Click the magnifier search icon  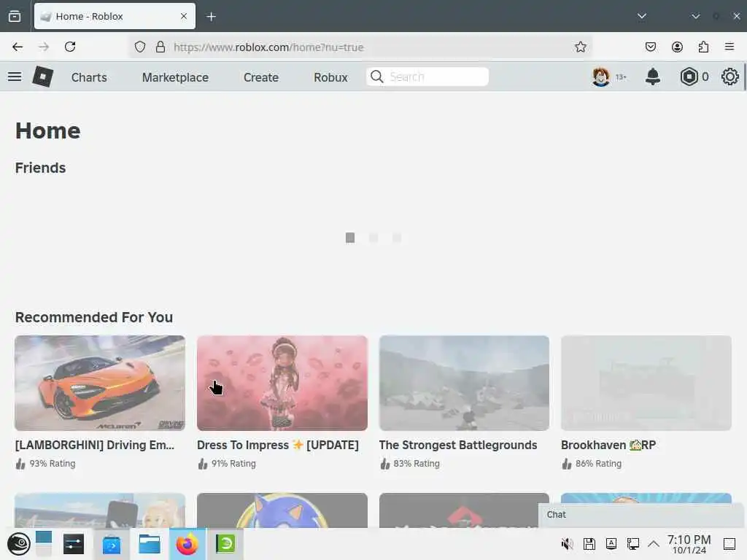tap(377, 77)
